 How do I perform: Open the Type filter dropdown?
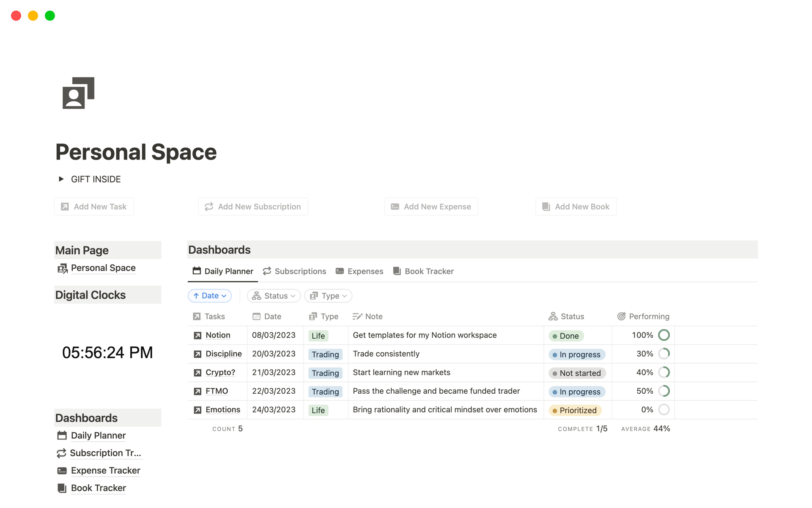pos(328,295)
